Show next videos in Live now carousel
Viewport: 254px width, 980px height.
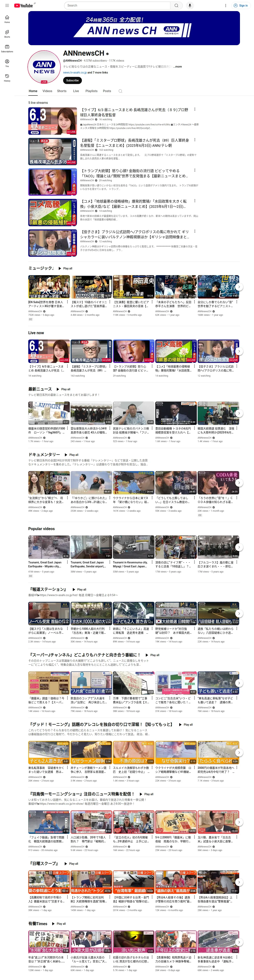238,351
